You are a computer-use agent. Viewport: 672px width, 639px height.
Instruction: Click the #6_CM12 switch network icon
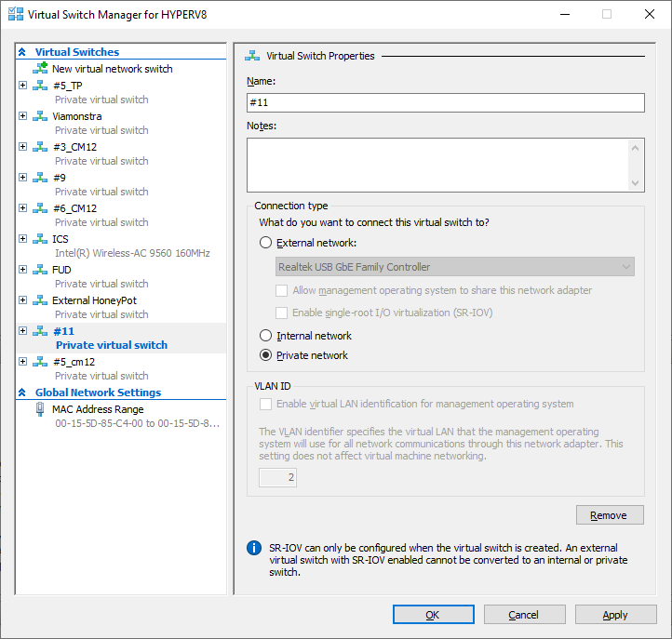[40, 208]
